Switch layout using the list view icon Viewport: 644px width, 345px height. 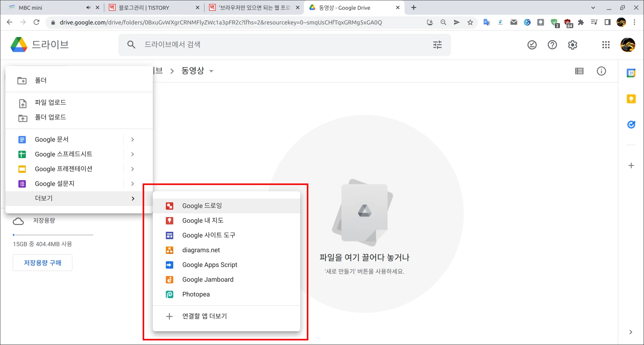coord(579,71)
